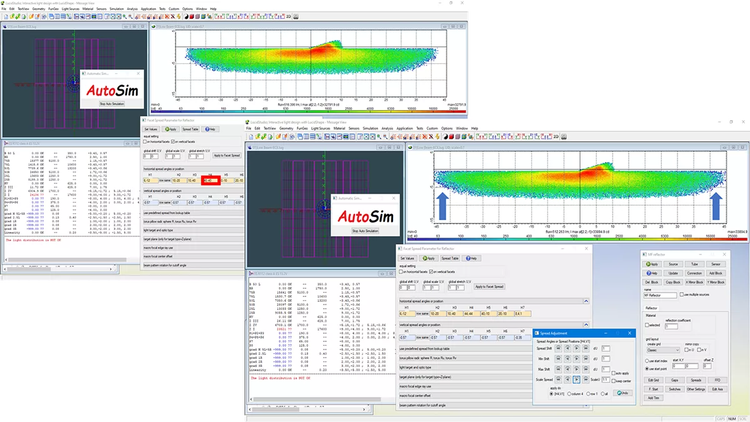Click Max Shift double-right arrow button
The height and width of the screenshot is (422, 750).
click(586, 369)
